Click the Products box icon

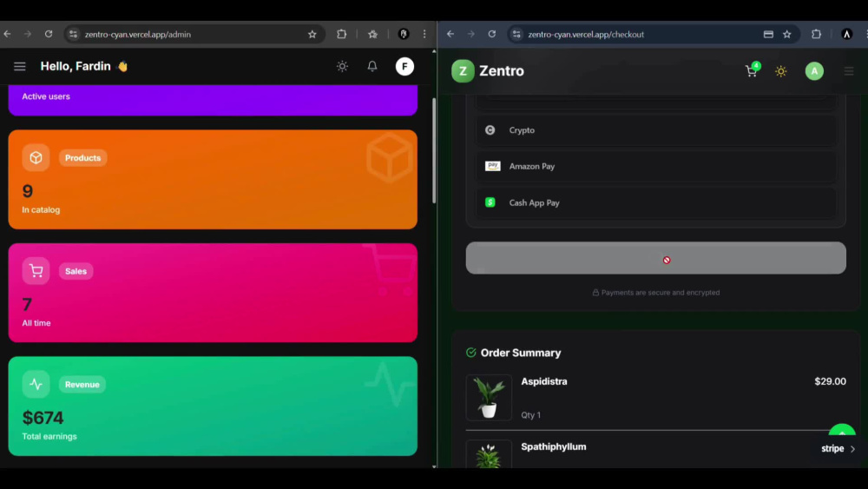point(36,158)
